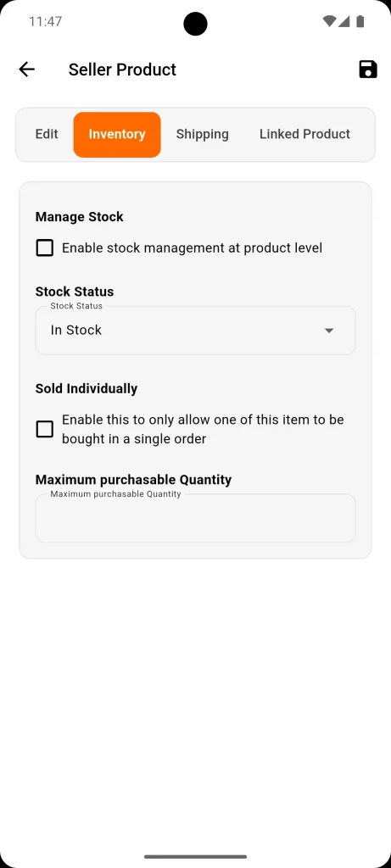391x868 pixels.
Task: Tap the Seller Product title
Action: 122,70
